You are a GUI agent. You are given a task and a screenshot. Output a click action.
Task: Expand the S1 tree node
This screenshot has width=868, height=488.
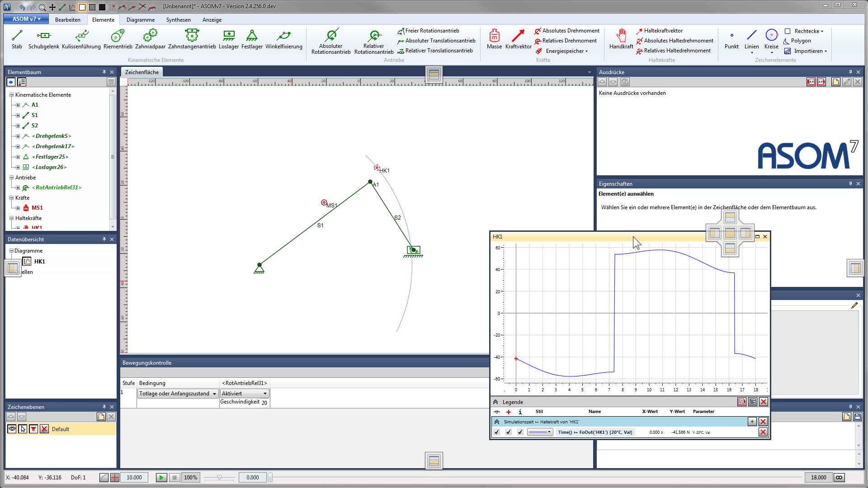click(x=18, y=115)
